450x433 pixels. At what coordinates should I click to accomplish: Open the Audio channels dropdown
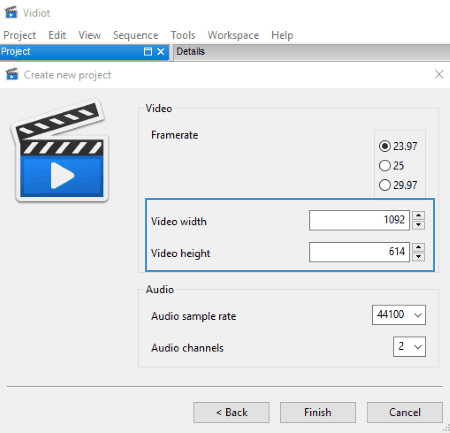point(409,347)
